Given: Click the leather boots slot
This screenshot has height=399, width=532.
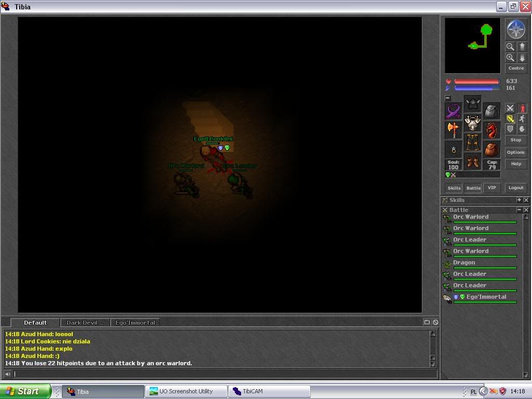Looking at the screenshot, I should tap(473, 162).
